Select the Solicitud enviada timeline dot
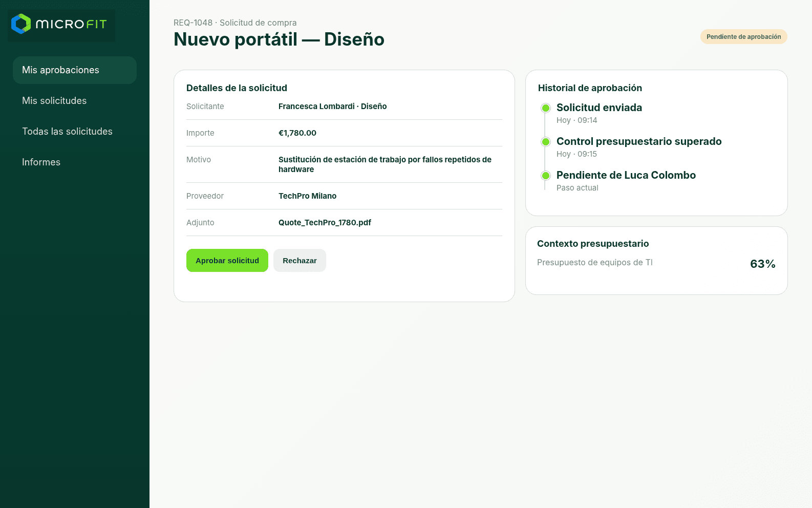 (546, 108)
